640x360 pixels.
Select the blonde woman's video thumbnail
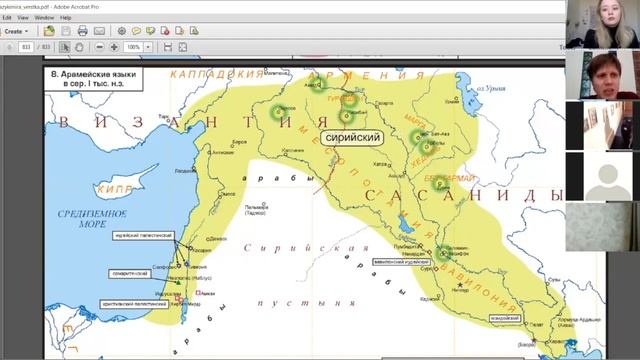pyautogui.click(x=603, y=24)
